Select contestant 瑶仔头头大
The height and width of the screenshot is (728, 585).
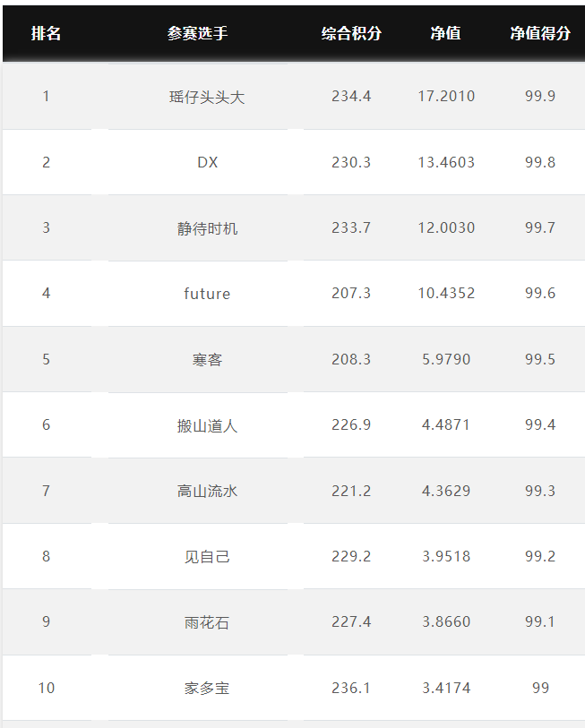coord(207,97)
